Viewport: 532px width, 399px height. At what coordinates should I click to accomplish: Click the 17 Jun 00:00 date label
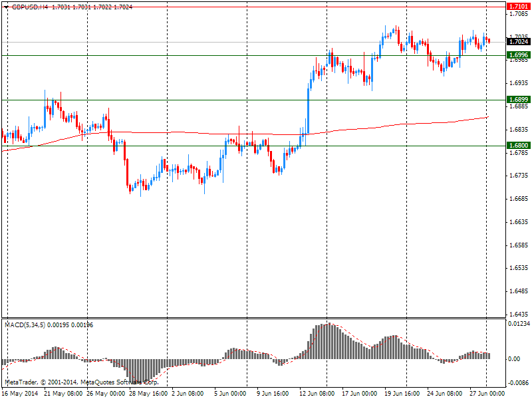(359, 394)
